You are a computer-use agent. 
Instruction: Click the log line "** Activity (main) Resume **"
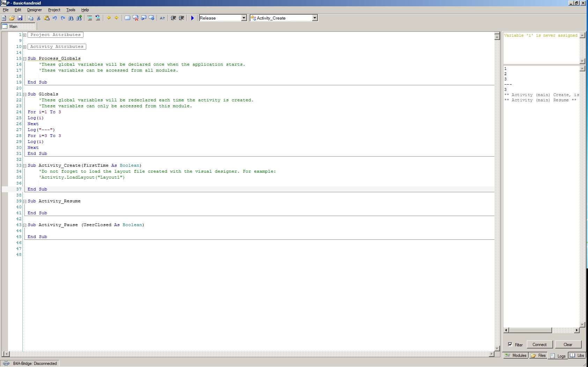click(540, 100)
